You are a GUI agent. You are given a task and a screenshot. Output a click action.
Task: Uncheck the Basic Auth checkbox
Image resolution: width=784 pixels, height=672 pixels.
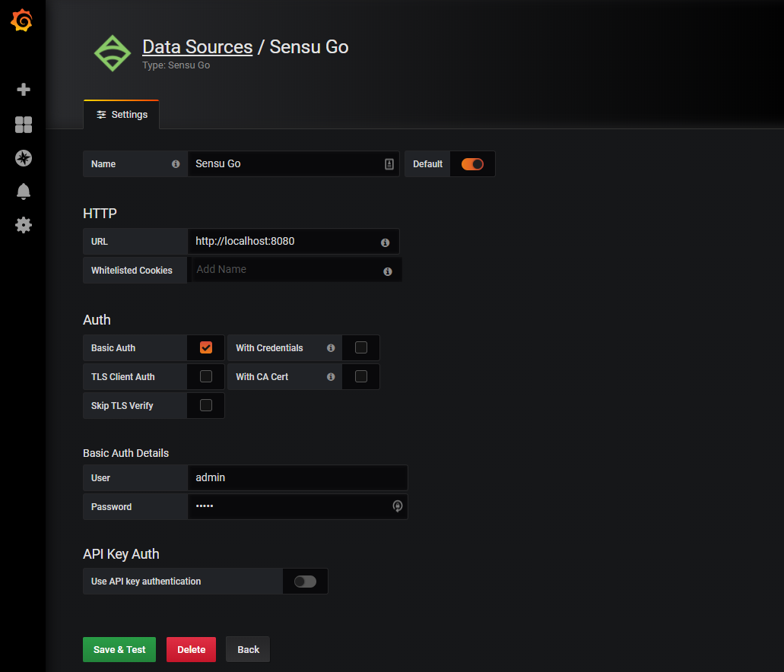coord(206,347)
